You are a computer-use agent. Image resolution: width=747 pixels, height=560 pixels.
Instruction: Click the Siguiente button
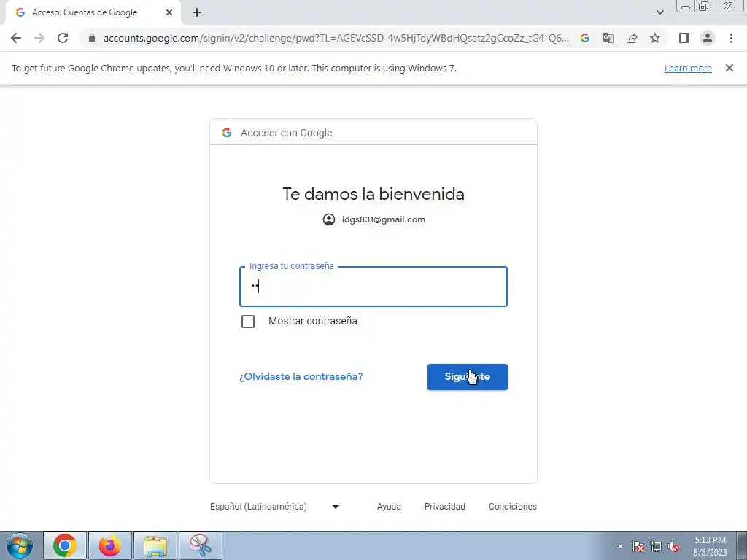click(468, 377)
